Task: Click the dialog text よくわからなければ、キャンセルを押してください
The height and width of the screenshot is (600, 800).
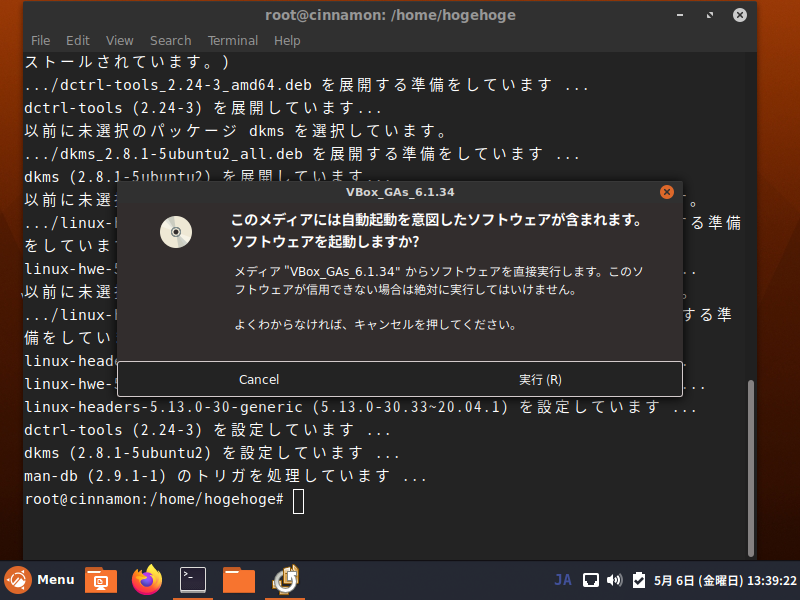Action: pos(375,324)
